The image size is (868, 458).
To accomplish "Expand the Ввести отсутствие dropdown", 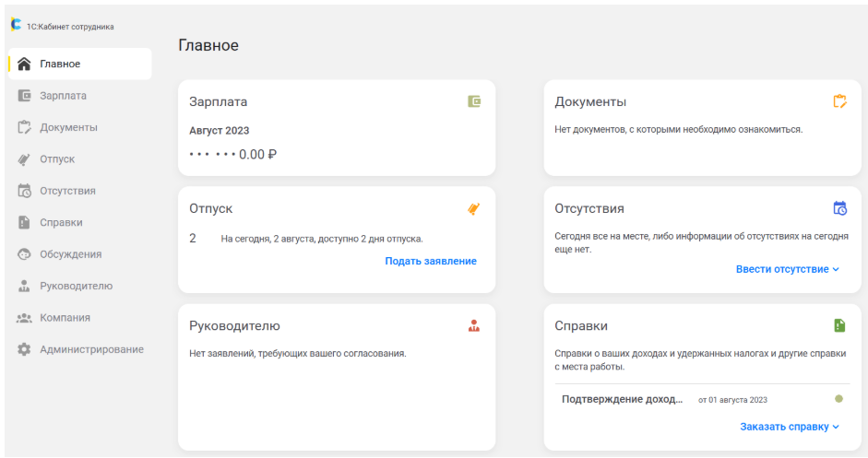I will 787,269.
